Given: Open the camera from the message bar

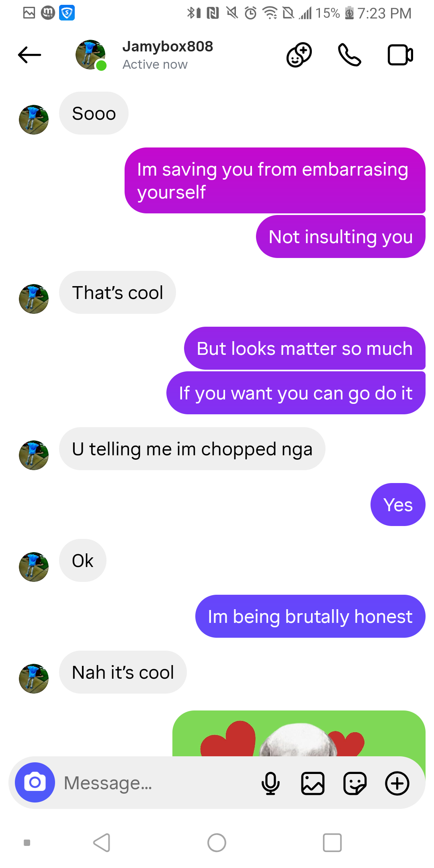Looking at the screenshot, I should 35,782.
